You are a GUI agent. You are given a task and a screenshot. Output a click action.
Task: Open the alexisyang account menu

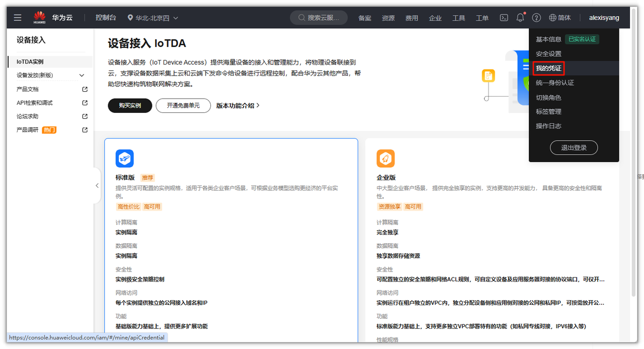click(604, 18)
